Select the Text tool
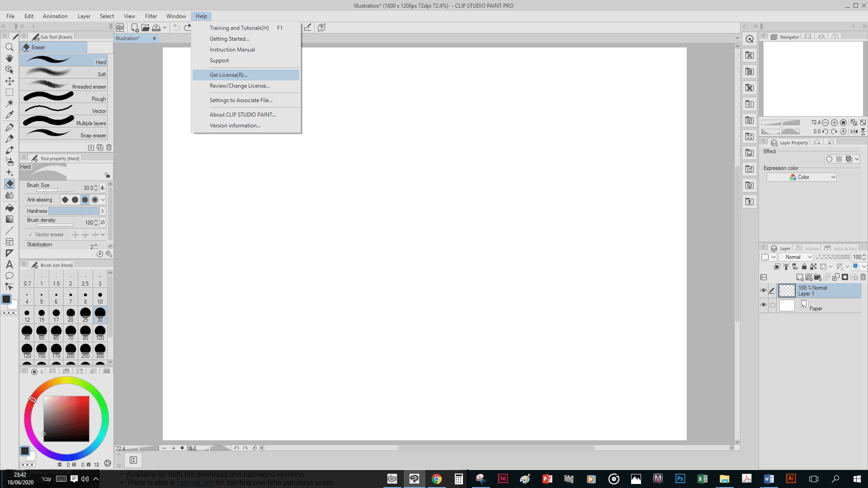 (x=9, y=265)
